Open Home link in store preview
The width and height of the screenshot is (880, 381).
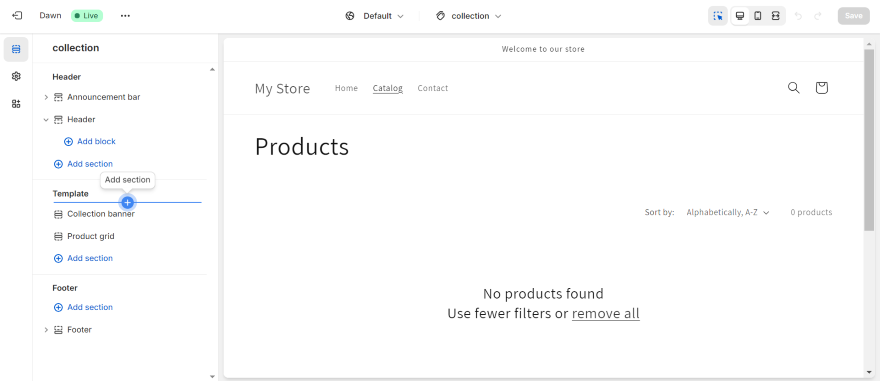tap(346, 88)
